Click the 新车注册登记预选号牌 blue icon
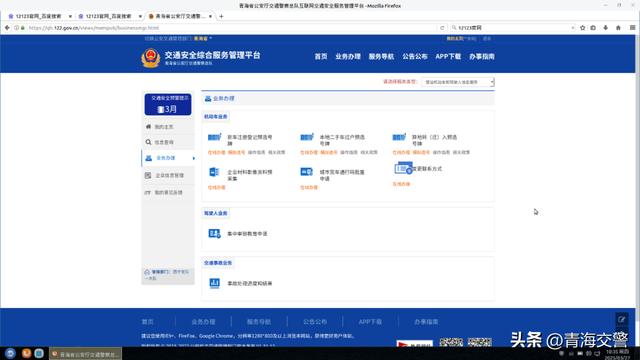Screen dimensions: 640x360 click(x=214, y=137)
